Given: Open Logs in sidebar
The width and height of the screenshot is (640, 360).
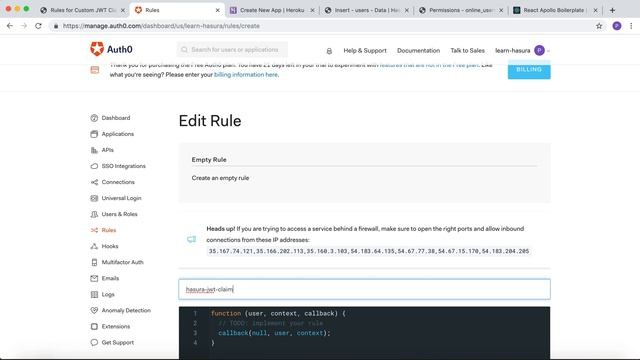Looking at the screenshot, I should click(x=108, y=294).
